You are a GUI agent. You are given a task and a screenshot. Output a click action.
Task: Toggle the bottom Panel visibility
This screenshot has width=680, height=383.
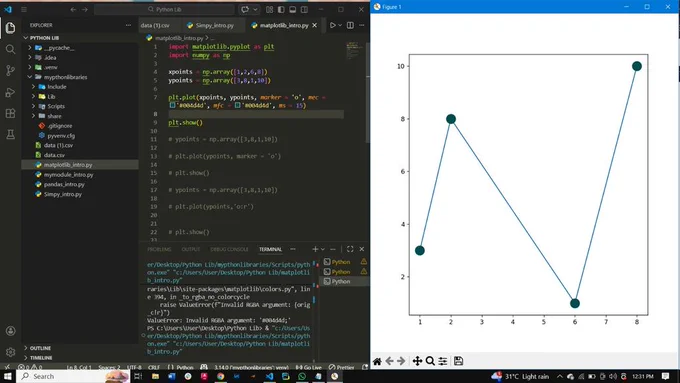point(293,9)
